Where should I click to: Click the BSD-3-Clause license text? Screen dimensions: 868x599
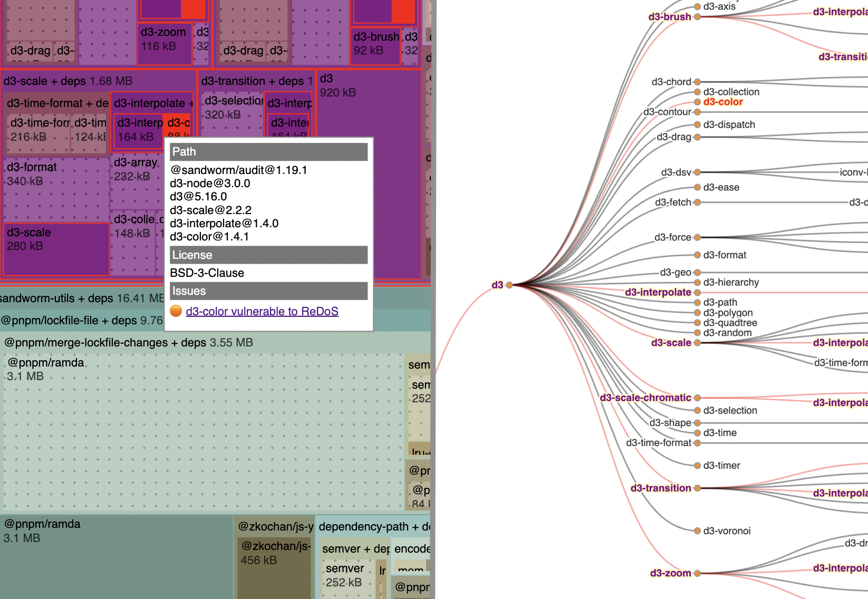coord(207,273)
